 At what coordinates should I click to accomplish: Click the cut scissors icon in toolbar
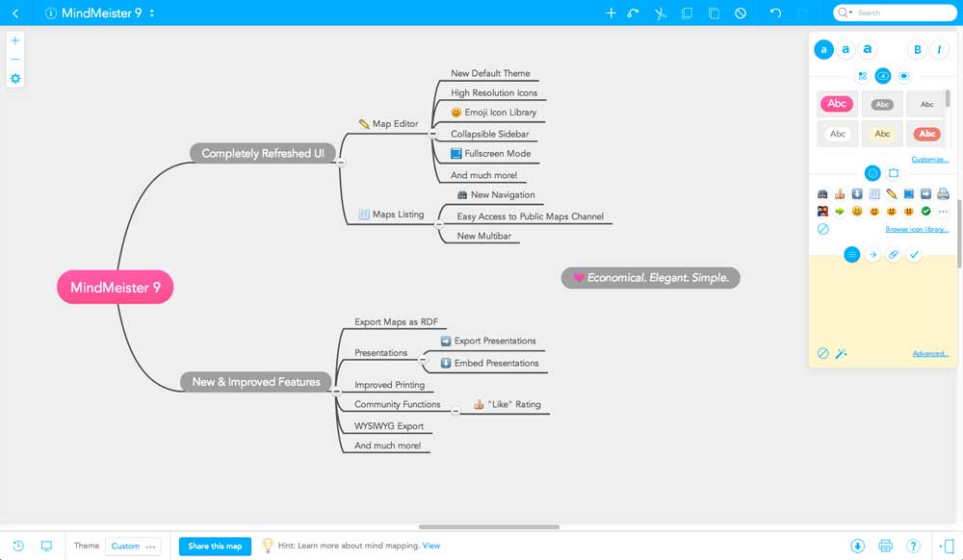[661, 13]
